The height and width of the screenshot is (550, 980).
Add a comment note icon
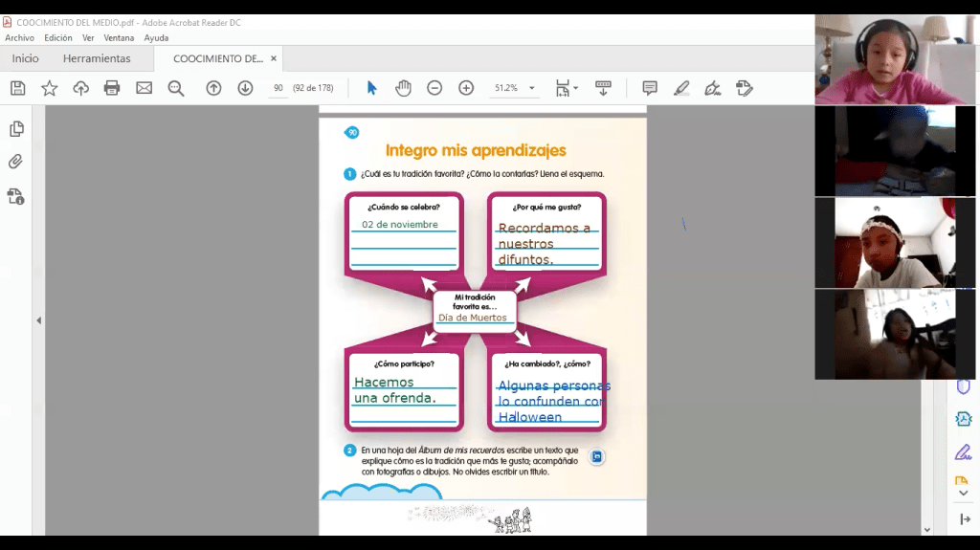point(650,88)
